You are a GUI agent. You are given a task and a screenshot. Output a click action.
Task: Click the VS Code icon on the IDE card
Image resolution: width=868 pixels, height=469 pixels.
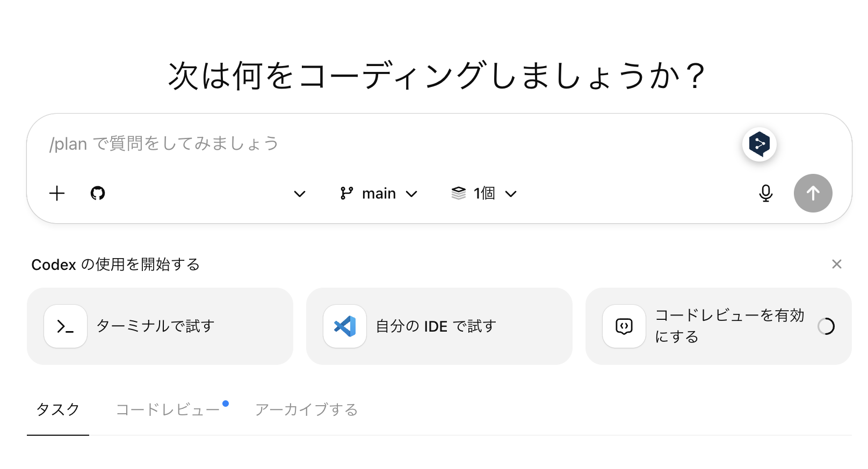point(344,326)
